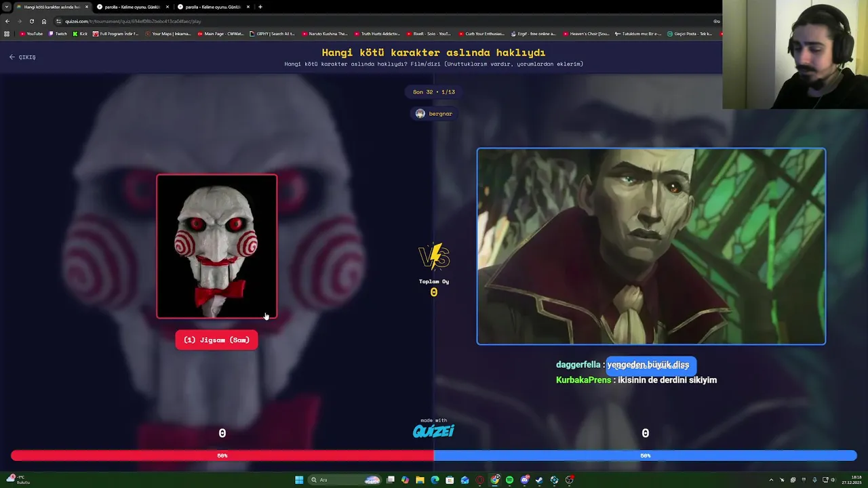Open the Ezgif free online bookmark
Screen dimensions: 868x488
click(534, 33)
